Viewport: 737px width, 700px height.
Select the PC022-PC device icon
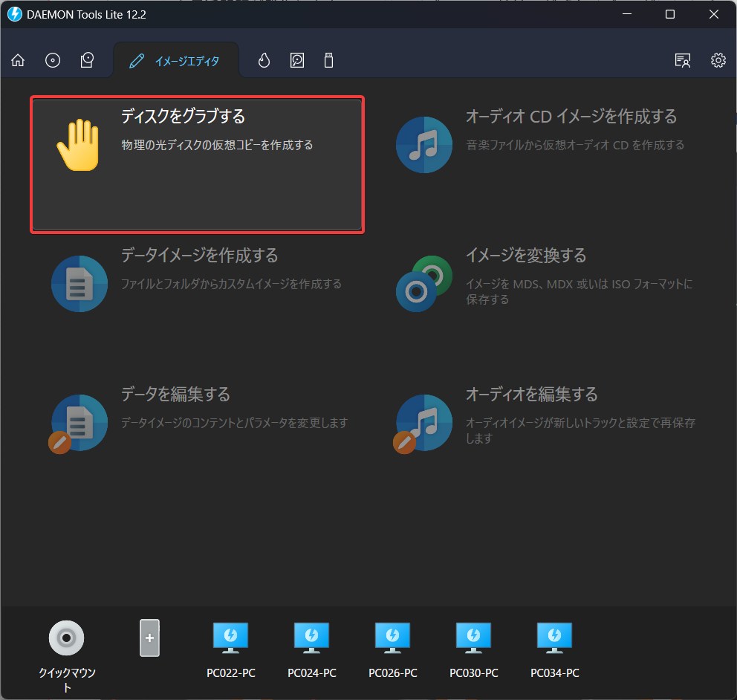pos(231,638)
